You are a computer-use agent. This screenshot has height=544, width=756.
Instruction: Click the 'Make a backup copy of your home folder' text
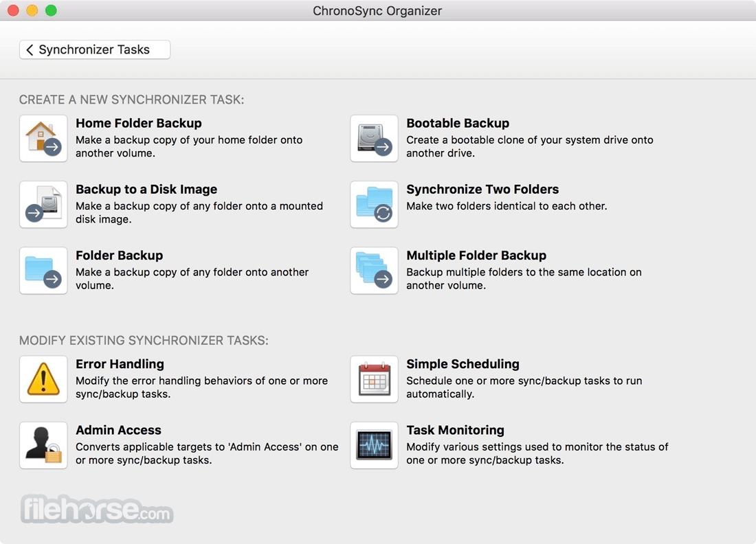point(189,146)
